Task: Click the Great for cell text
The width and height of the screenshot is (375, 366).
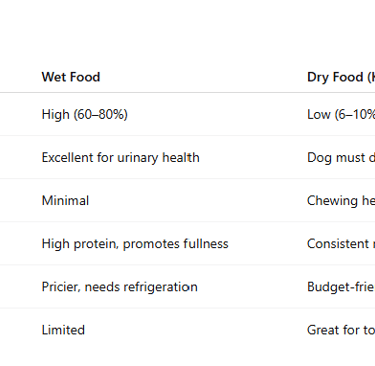Action: 341,330
